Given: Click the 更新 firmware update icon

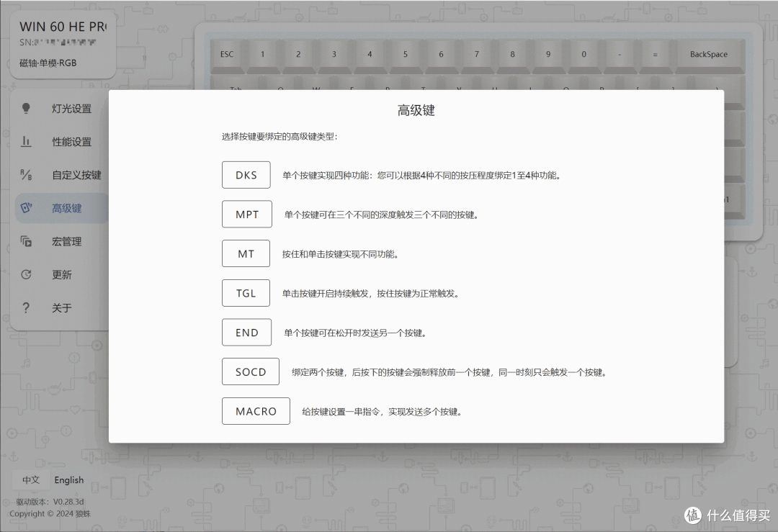Looking at the screenshot, I should click(x=26, y=274).
